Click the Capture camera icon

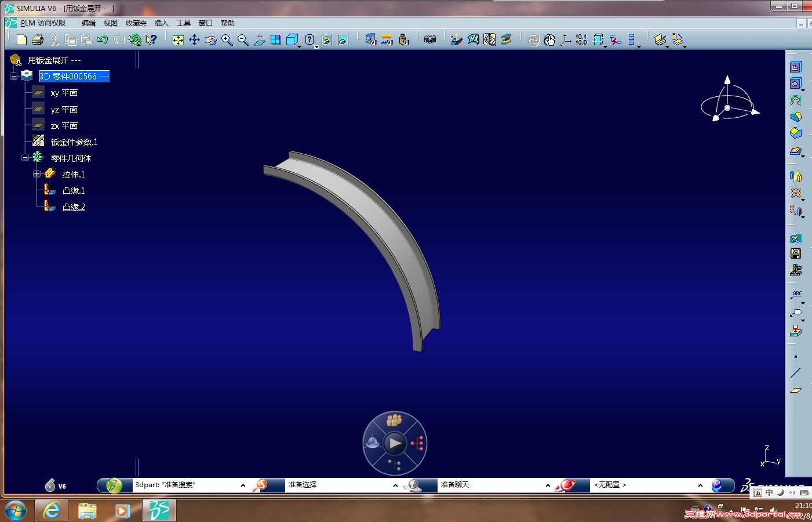click(430, 39)
